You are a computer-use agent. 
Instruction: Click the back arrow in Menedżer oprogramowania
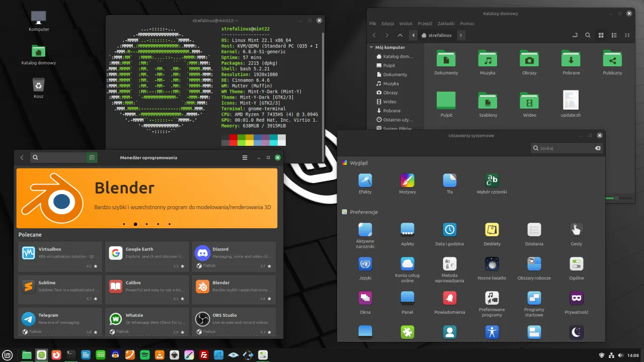pos(22,157)
